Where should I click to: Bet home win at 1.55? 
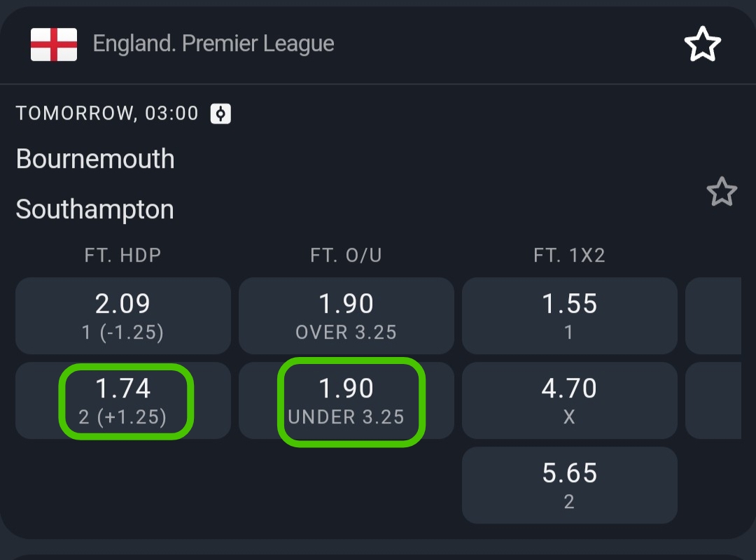click(x=569, y=316)
